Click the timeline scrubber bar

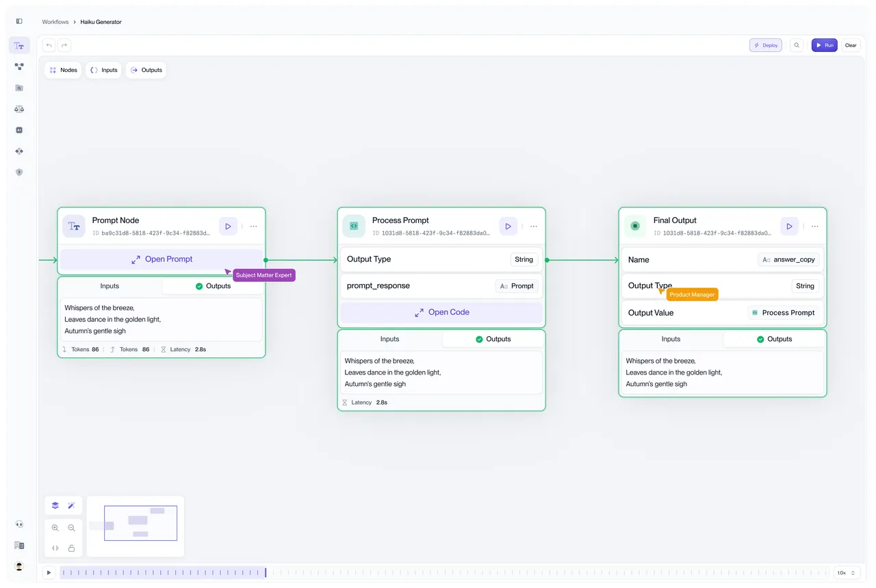point(444,572)
